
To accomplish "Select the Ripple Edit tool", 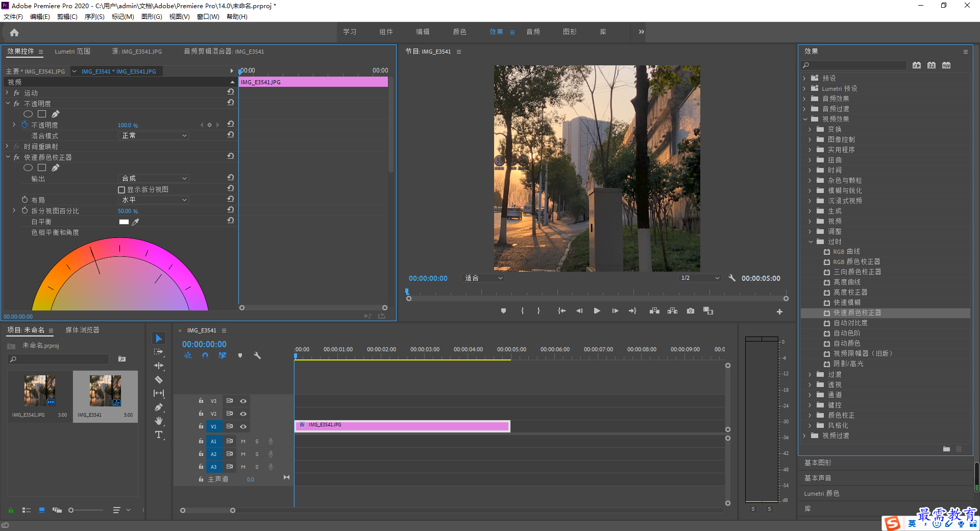I will click(x=159, y=366).
